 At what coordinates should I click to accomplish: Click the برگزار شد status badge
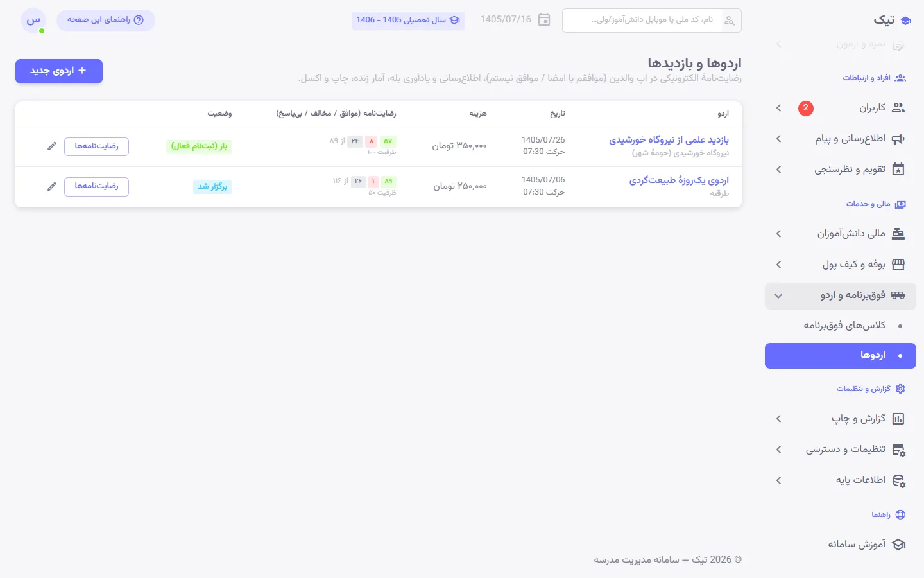pyautogui.click(x=212, y=187)
